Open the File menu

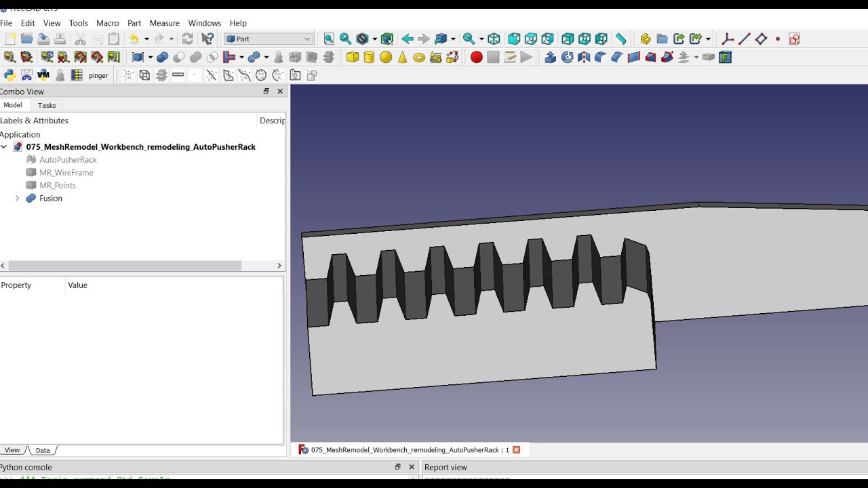click(x=6, y=23)
